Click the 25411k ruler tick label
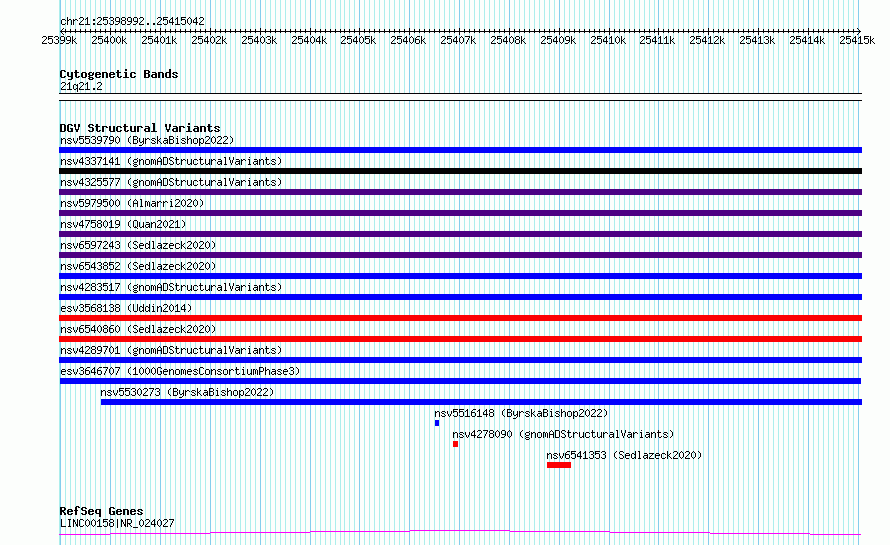The image size is (890, 545). pos(657,40)
